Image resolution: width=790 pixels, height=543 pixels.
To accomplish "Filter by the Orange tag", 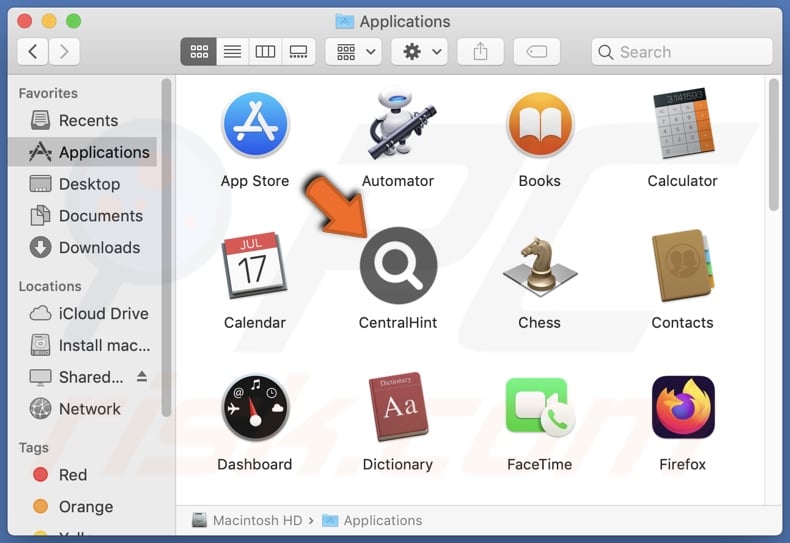I will tap(83, 506).
